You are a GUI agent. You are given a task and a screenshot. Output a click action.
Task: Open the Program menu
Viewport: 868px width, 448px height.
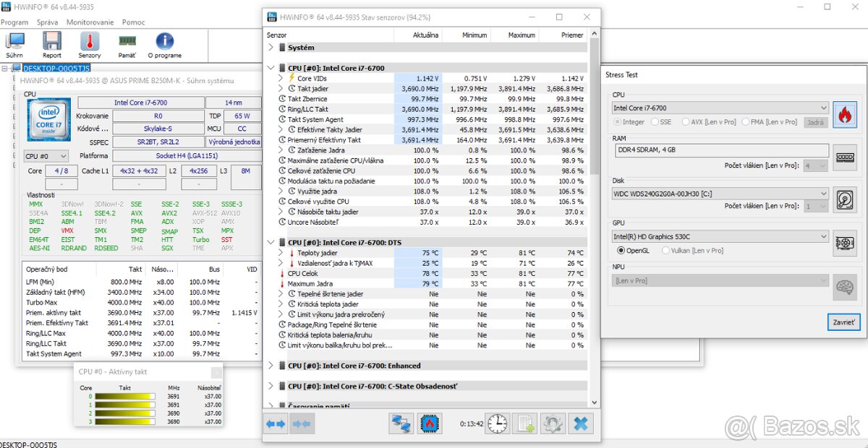click(x=14, y=22)
